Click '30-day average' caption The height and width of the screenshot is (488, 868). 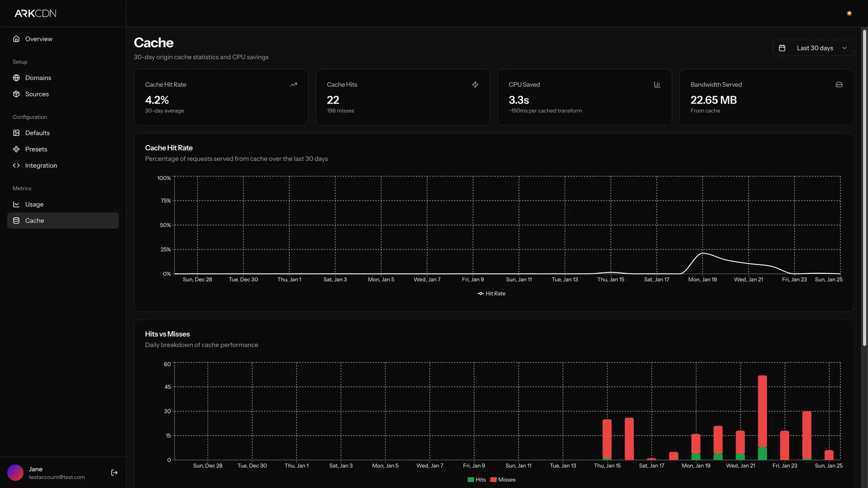(x=165, y=111)
